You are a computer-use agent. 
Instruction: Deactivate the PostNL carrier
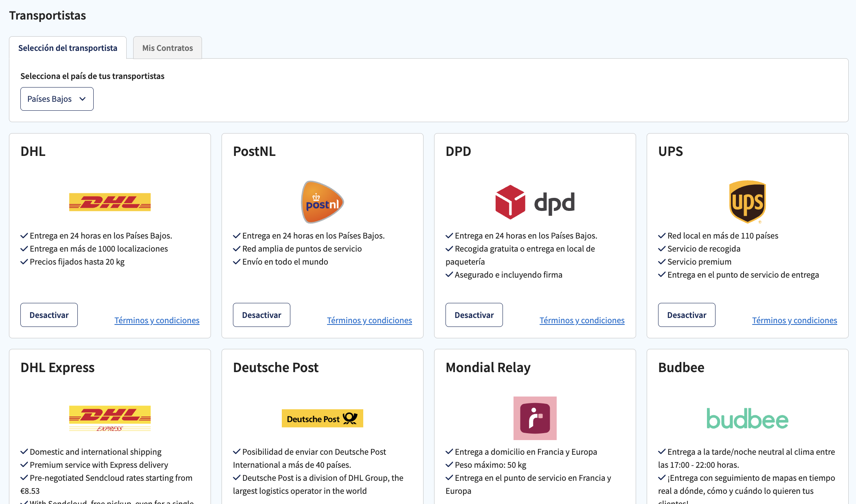261,315
